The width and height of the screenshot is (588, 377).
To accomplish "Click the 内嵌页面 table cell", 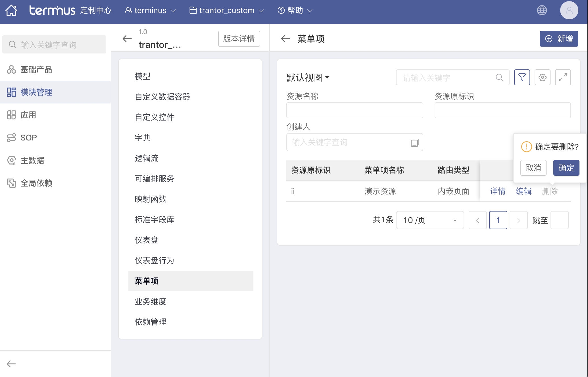I will click(x=453, y=191).
